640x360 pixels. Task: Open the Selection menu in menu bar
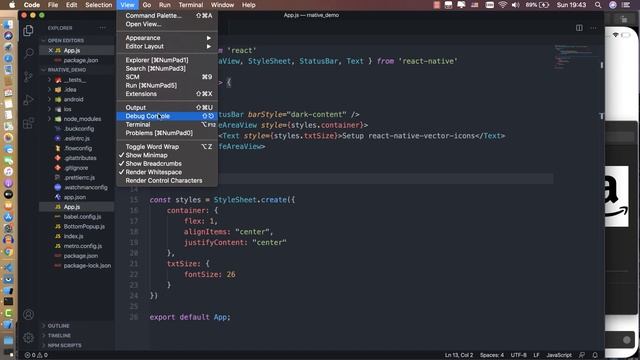click(98, 5)
